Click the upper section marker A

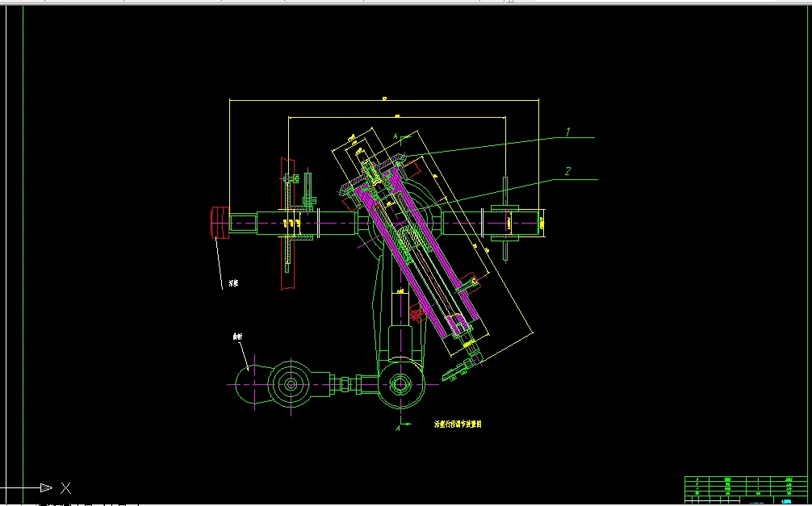396,136
